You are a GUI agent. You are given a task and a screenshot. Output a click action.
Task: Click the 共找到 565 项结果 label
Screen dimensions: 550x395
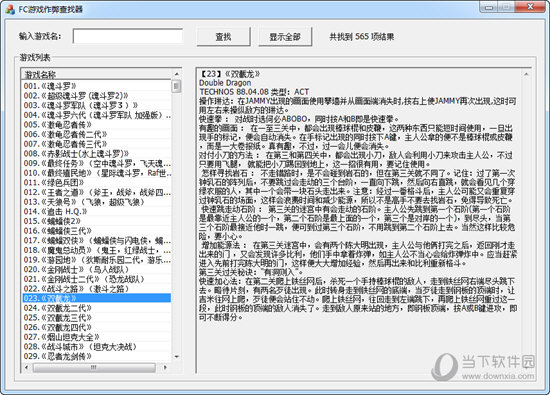tap(362, 36)
